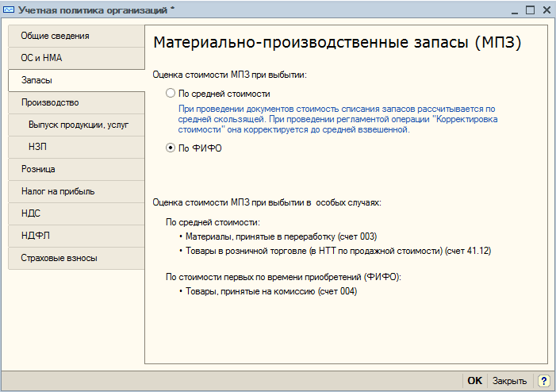Click the Закрыть button
This screenshot has height=392, width=556.
point(509,381)
